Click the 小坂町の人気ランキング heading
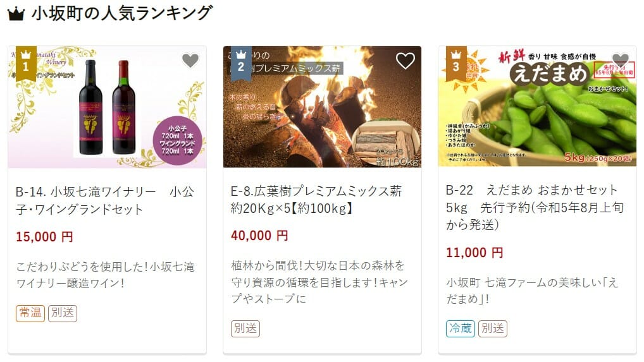Image resolution: width=644 pixels, height=362 pixels. 122,13
